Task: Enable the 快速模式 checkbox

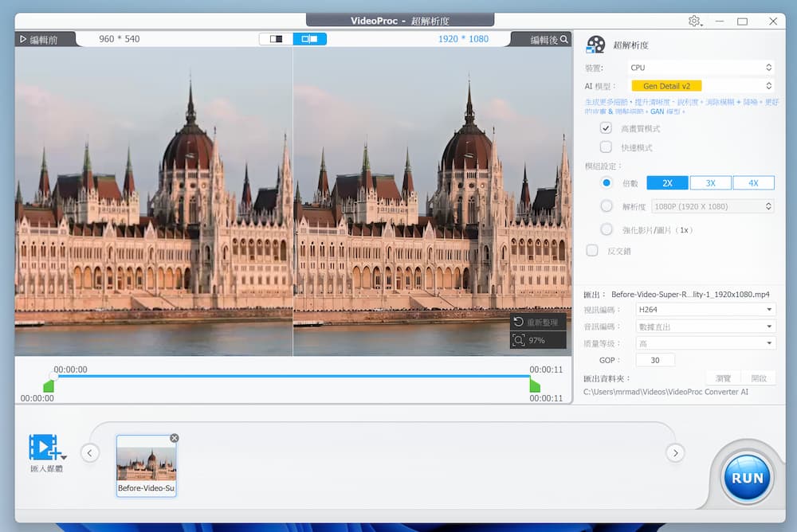Action: pos(605,146)
